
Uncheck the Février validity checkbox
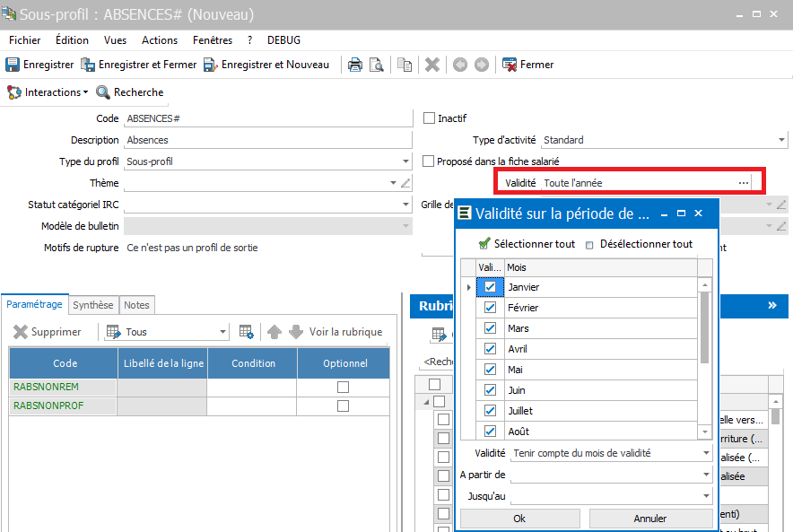(x=490, y=308)
